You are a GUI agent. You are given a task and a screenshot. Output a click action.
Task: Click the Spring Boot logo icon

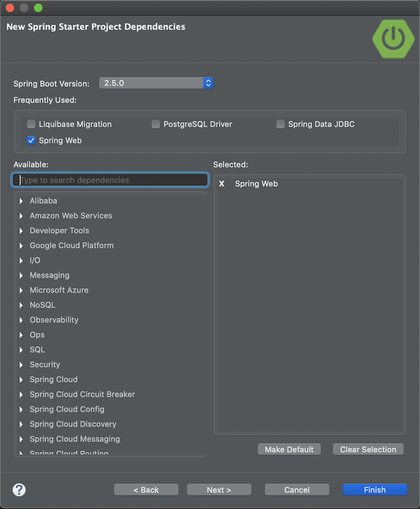tap(394, 39)
